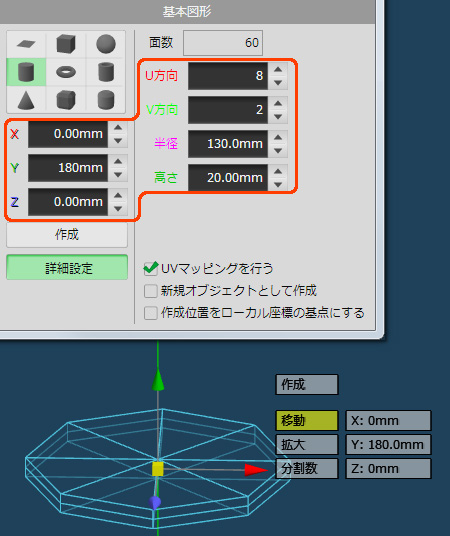The width and height of the screenshot is (450, 536).
Task: Uncheck UVマッピングを行う checkbox
Action: 150,269
